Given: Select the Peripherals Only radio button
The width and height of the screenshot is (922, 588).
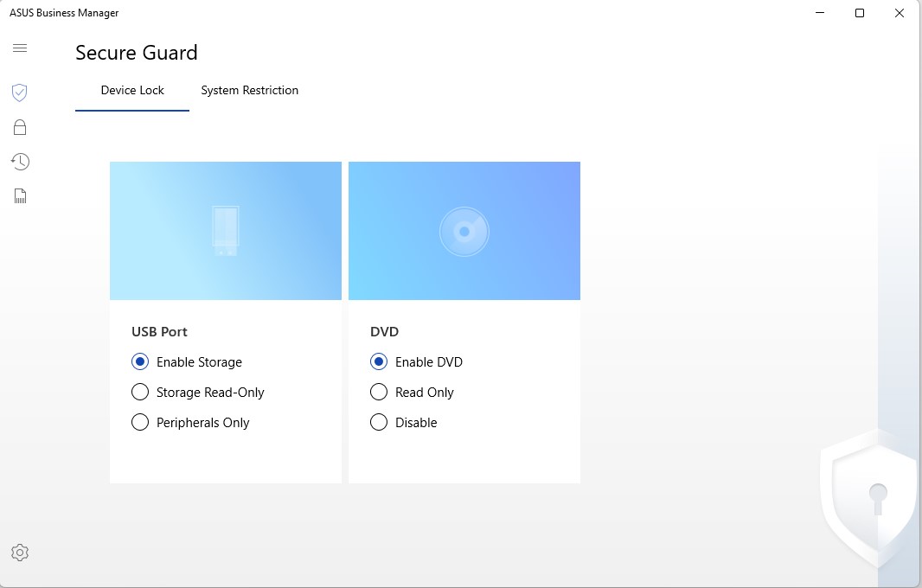Looking at the screenshot, I should [x=140, y=423].
